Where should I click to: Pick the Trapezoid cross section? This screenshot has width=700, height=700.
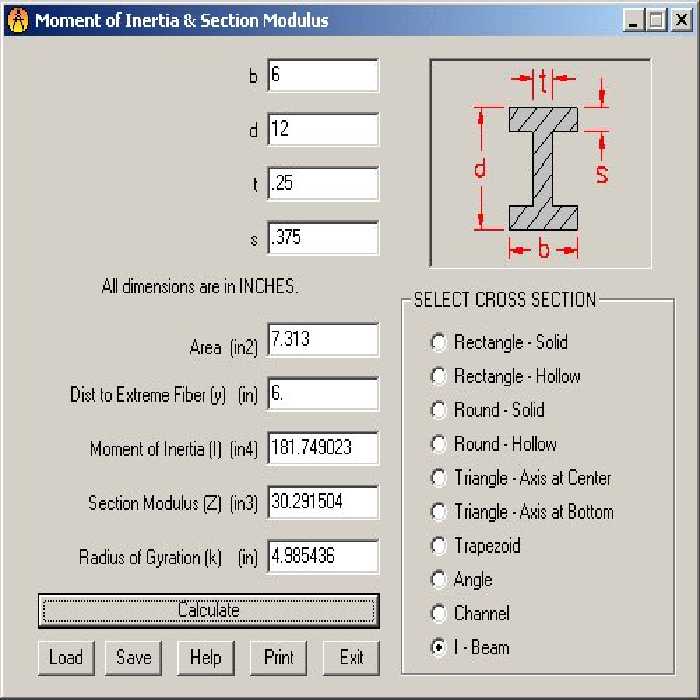(x=475, y=546)
